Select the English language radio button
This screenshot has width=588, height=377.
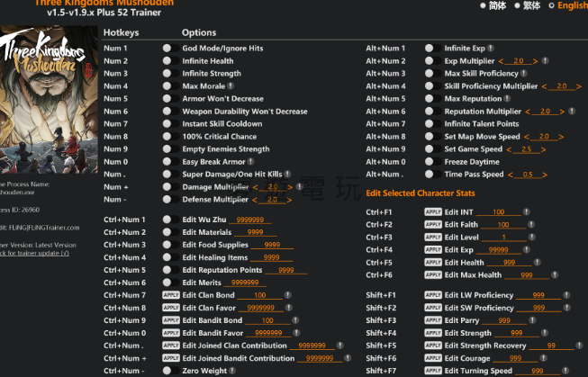551,5
